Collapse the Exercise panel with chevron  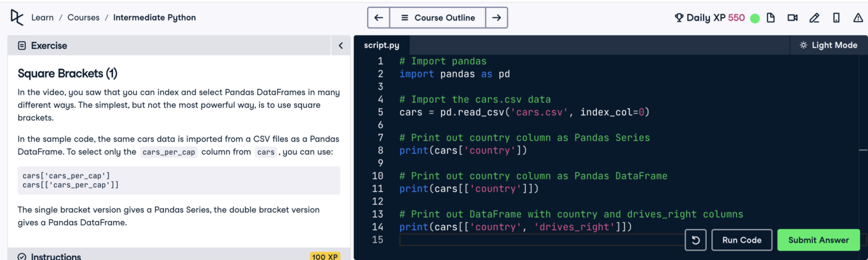click(340, 46)
